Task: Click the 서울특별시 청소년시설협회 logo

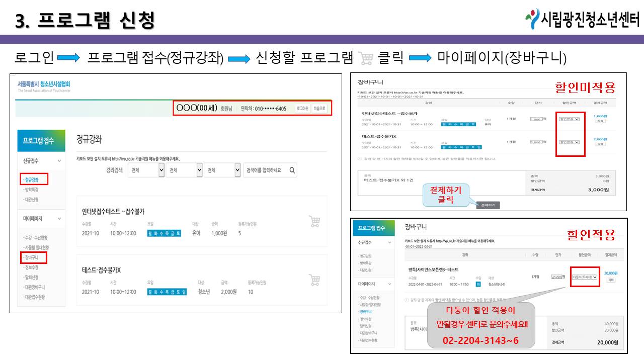Action: tap(44, 86)
